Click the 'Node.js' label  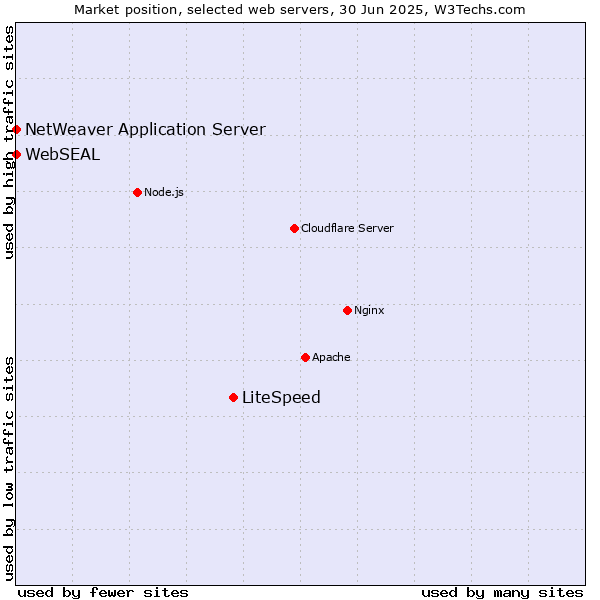point(164,192)
